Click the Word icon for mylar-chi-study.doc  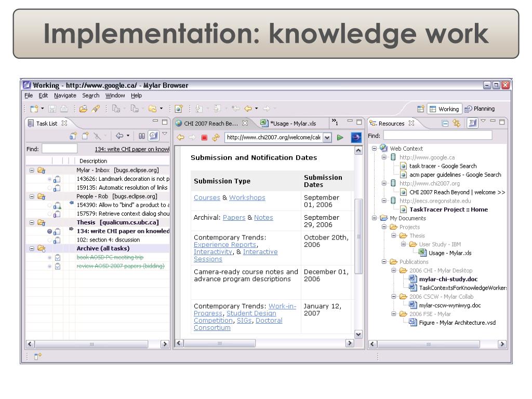[413, 279]
